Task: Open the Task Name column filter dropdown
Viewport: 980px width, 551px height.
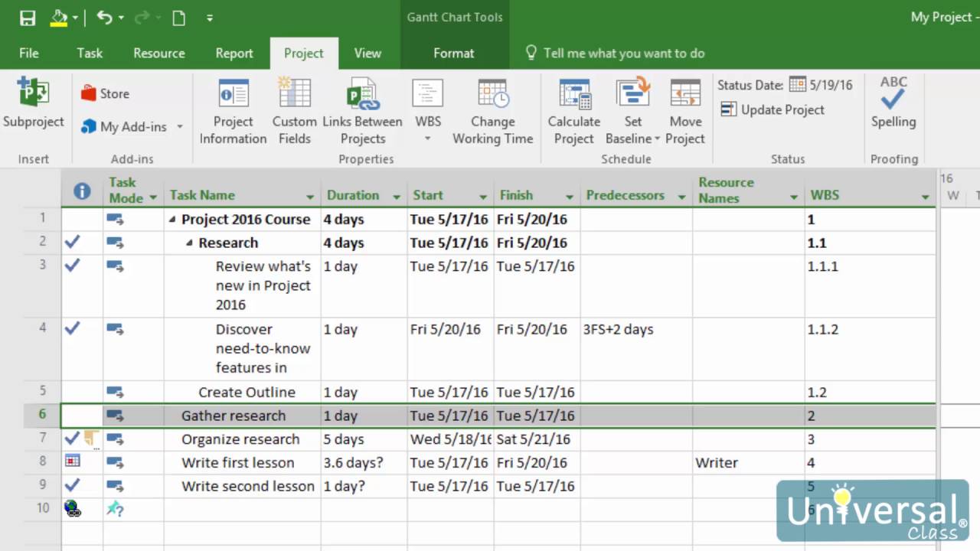Action: pos(310,197)
